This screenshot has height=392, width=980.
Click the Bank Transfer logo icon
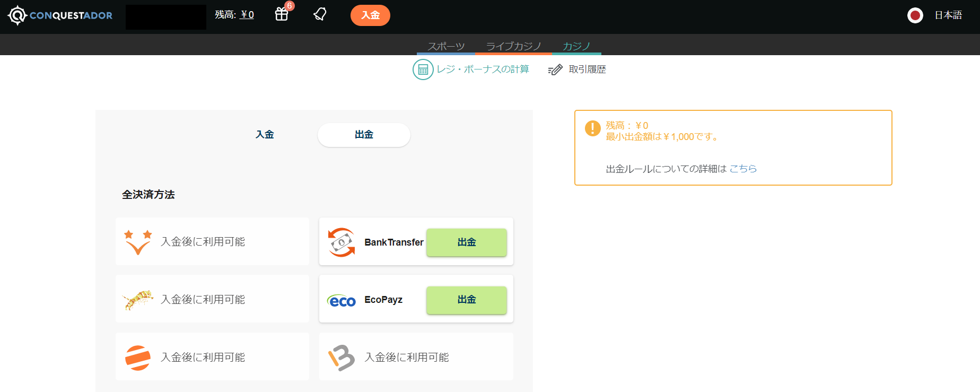pos(342,242)
